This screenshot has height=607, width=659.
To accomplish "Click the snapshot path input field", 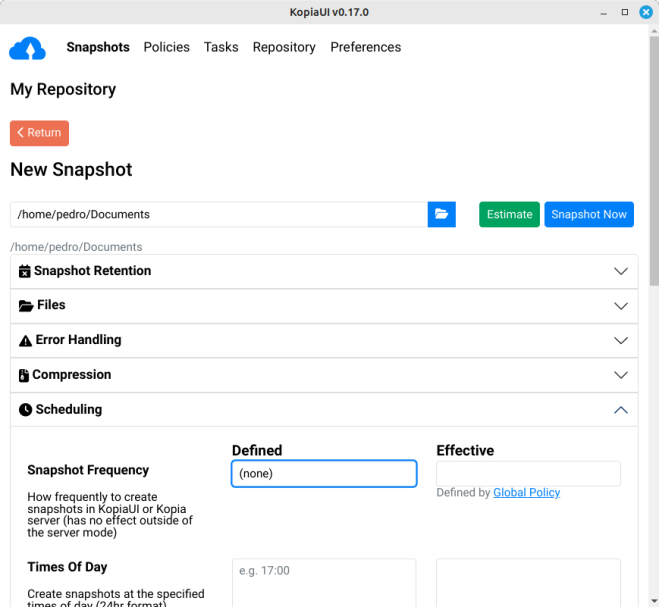I will tap(219, 214).
